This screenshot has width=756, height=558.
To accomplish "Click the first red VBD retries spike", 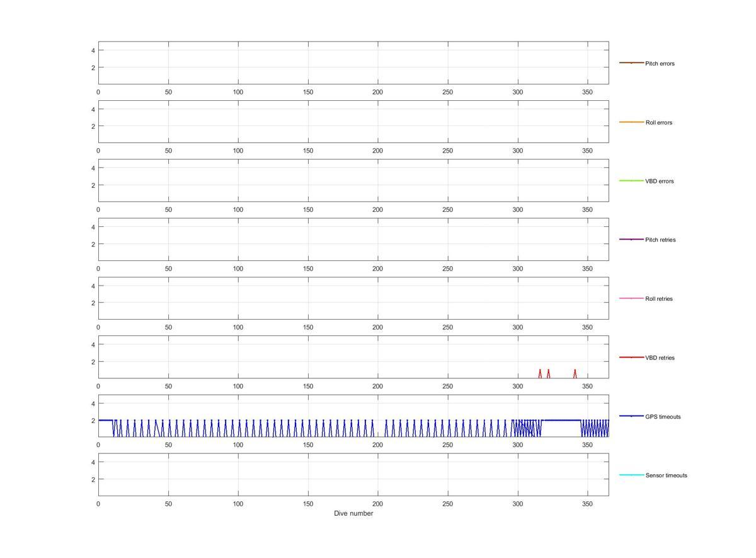I will click(x=540, y=374).
